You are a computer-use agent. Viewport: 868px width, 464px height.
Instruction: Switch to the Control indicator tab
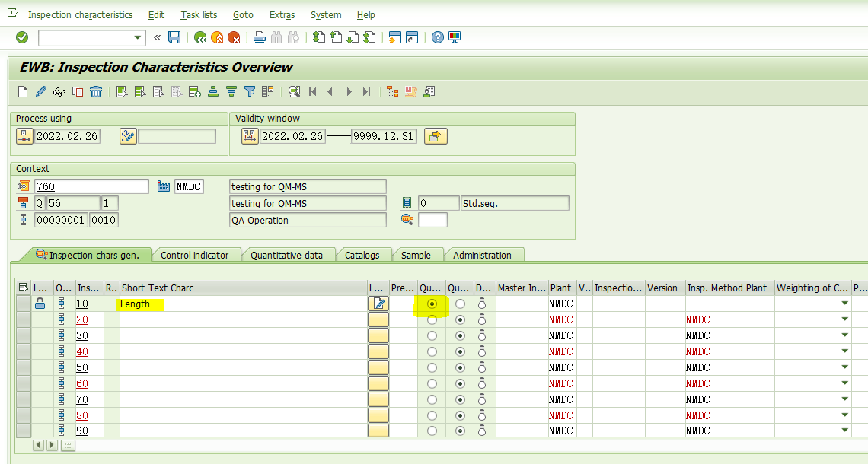coord(196,255)
